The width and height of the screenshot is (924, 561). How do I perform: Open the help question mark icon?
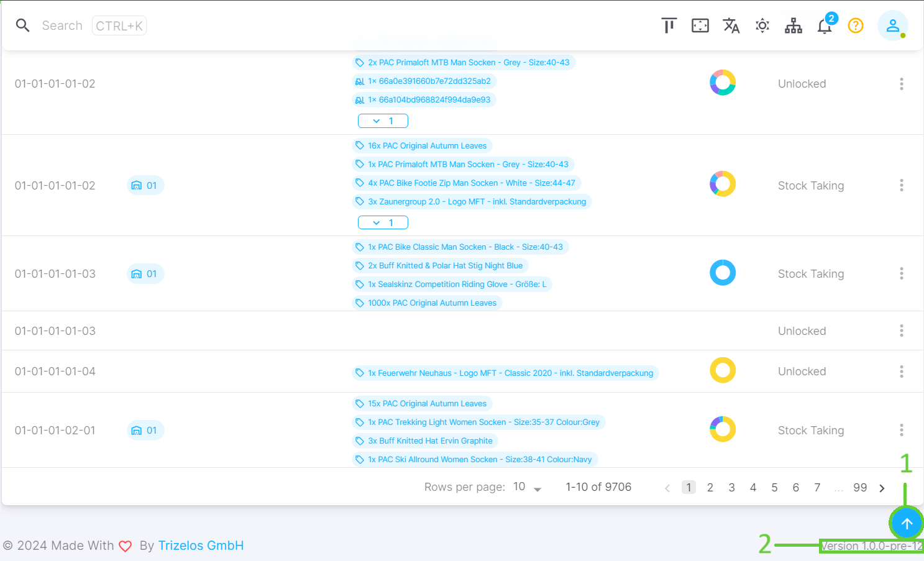tap(856, 25)
